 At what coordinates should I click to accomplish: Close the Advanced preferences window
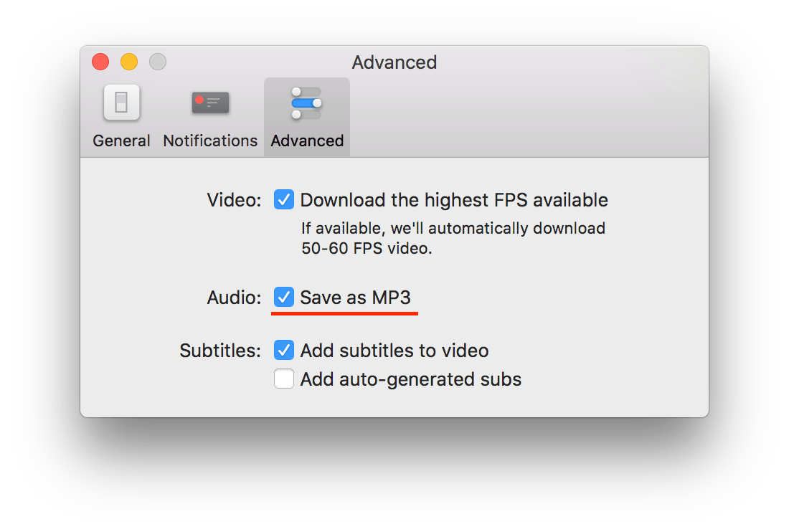tap(100, 62)
